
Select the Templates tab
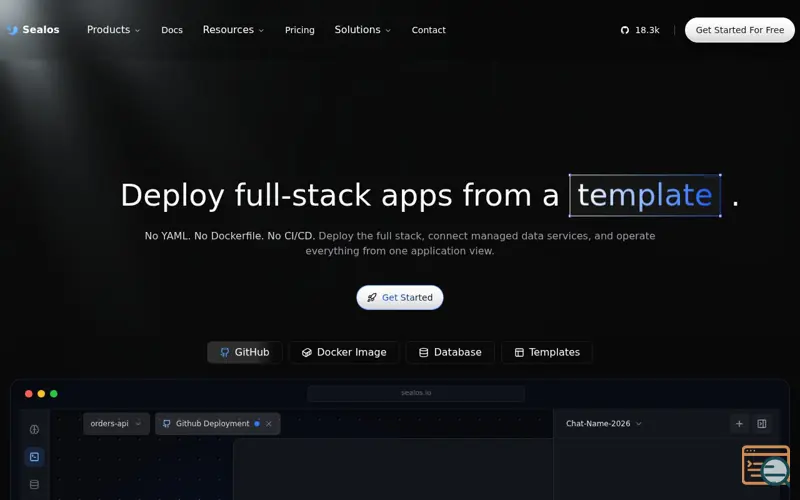point(547,352)
